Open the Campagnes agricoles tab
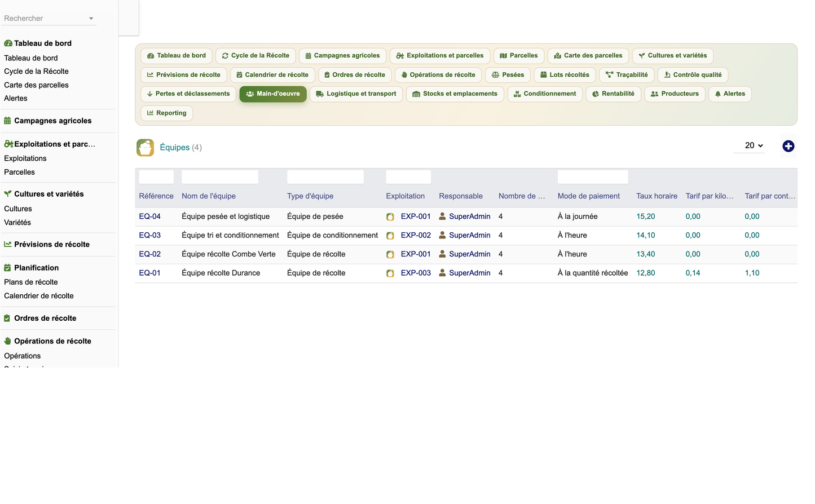 tap(342, 56)
